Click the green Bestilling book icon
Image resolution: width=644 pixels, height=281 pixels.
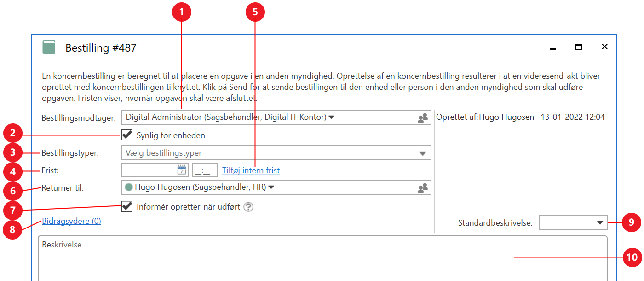click(49, 47)
